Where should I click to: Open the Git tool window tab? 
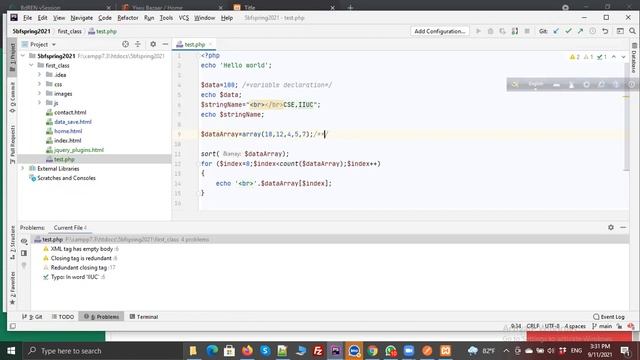coord(32,317)
